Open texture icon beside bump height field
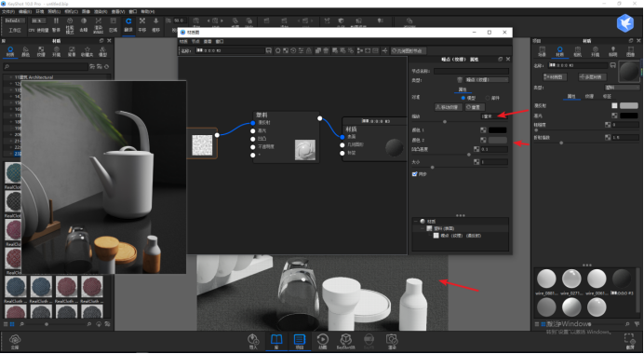Viewport: 644px width, 354px height. [x=476, y=150]
